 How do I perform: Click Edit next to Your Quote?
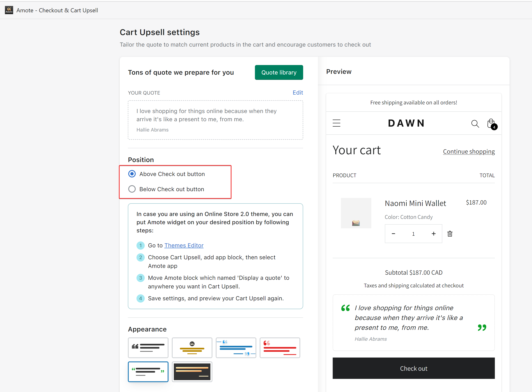point(297,93)
